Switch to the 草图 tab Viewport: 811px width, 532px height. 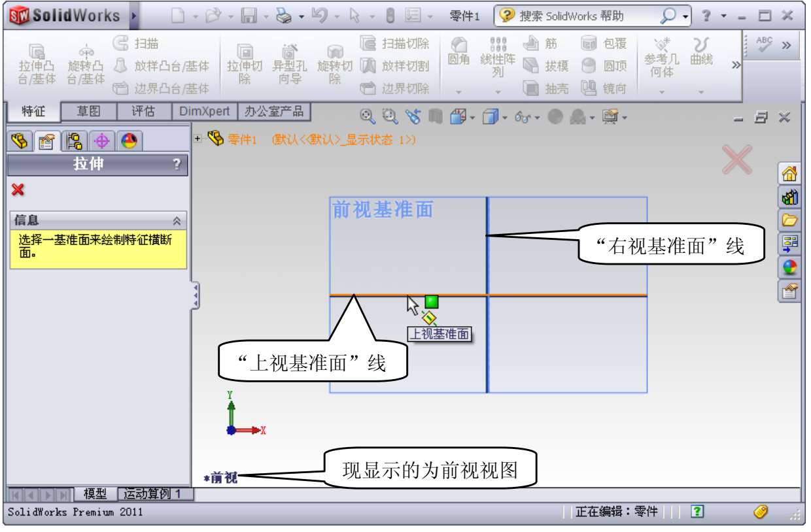88,111
